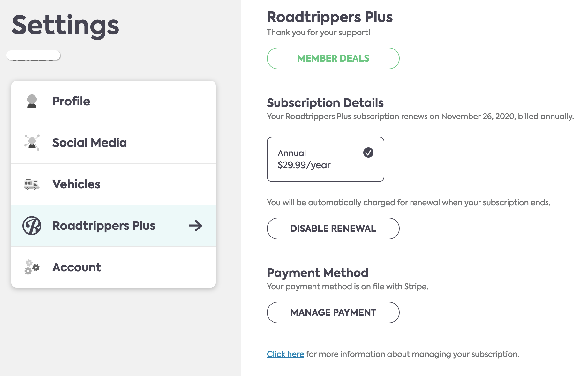Click the username pill below Settings
This screenshot has width=588, height=376.
pyautogui.click(x=34, y=55)
